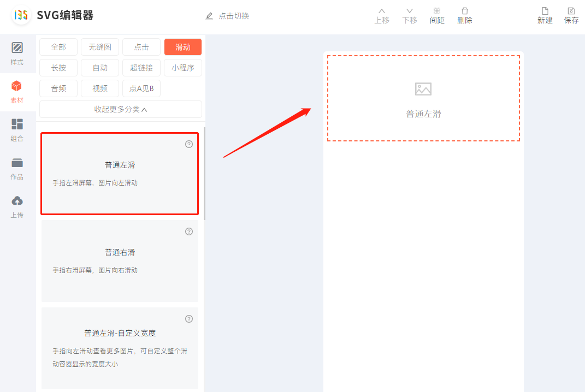Select the 全部 category filter
The width and height of the screenshot is (585, 392).
point(58,47)
